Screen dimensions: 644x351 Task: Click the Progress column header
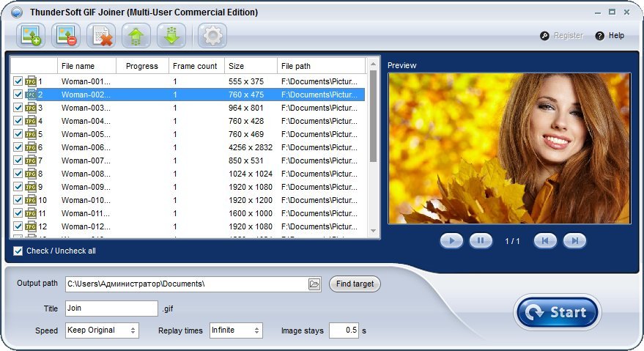coord(142,66)
